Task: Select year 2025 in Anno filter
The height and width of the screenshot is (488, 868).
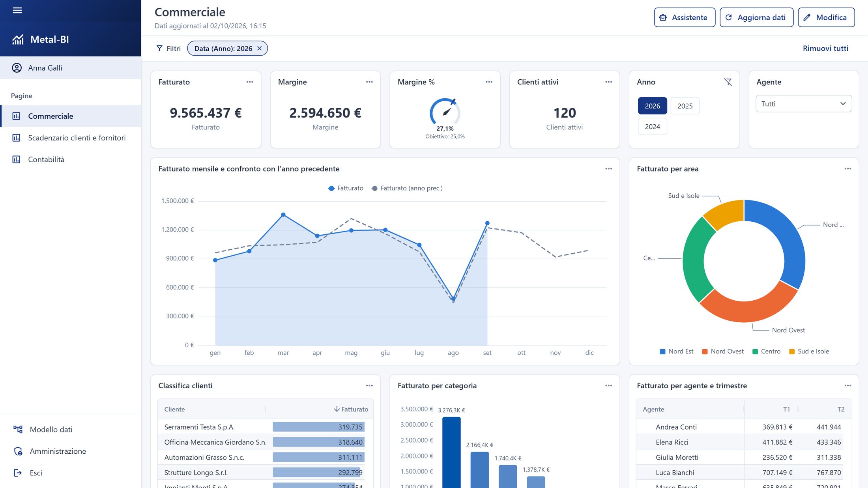Action: point(685,106)
